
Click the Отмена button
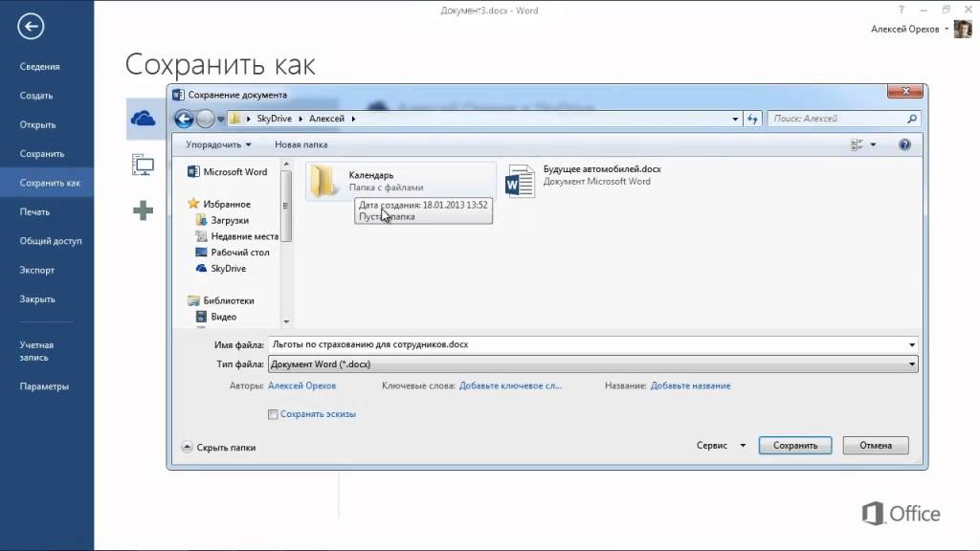[876, 446]
